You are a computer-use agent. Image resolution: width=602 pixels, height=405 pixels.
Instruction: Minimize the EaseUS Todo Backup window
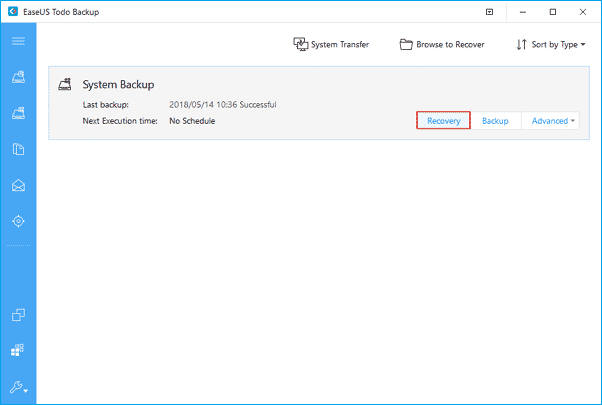[x=523, y=12]
